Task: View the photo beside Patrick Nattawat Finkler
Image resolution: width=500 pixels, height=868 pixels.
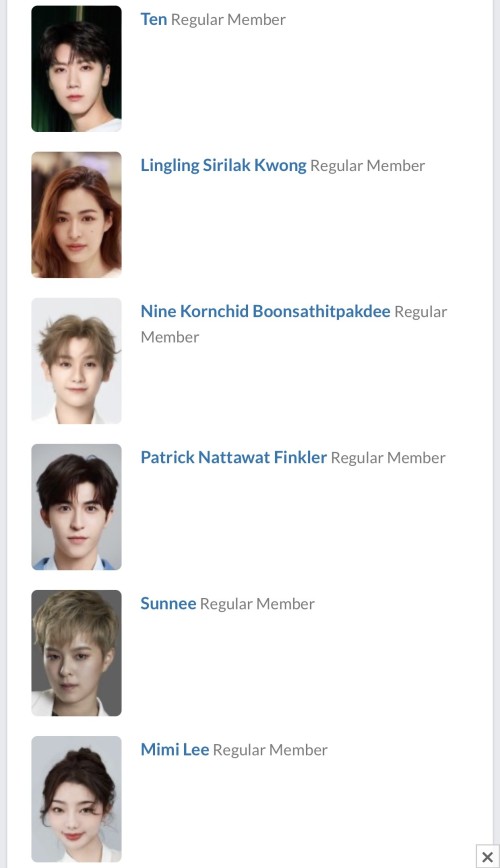Action: (x=76, y=507)
